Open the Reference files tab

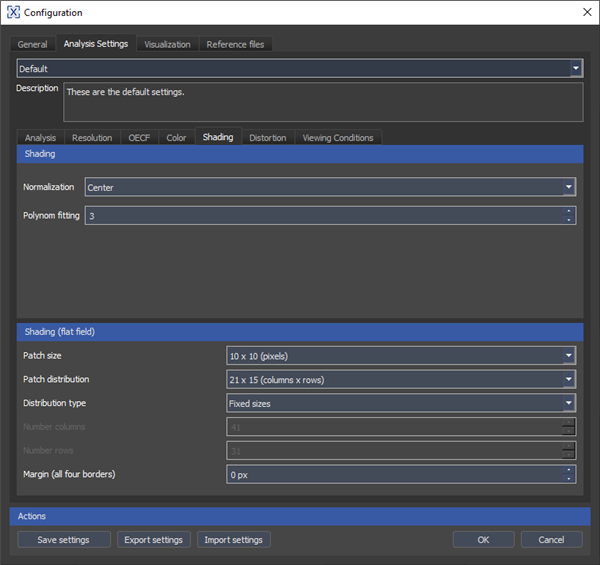(235, 44)
